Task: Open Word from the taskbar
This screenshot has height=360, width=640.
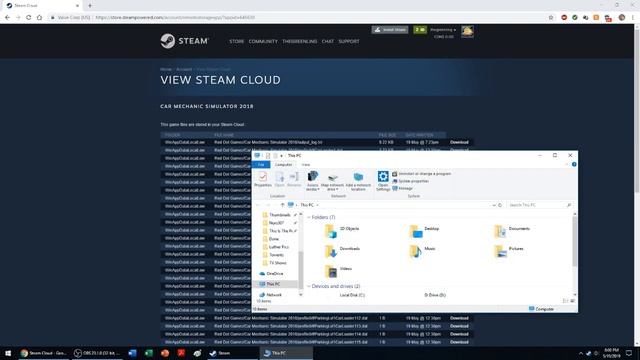Action: point(132,353)
